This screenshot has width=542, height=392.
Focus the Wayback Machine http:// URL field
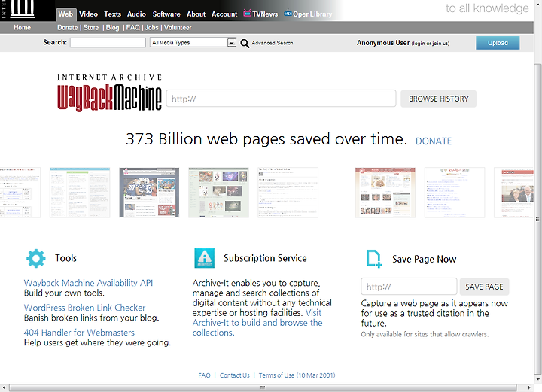point(281,99)
